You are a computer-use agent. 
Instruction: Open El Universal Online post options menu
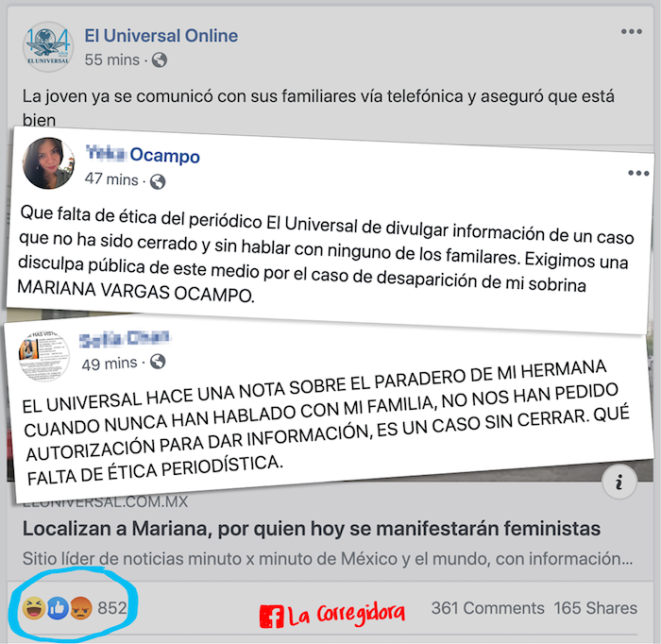[x=631, y=31]
